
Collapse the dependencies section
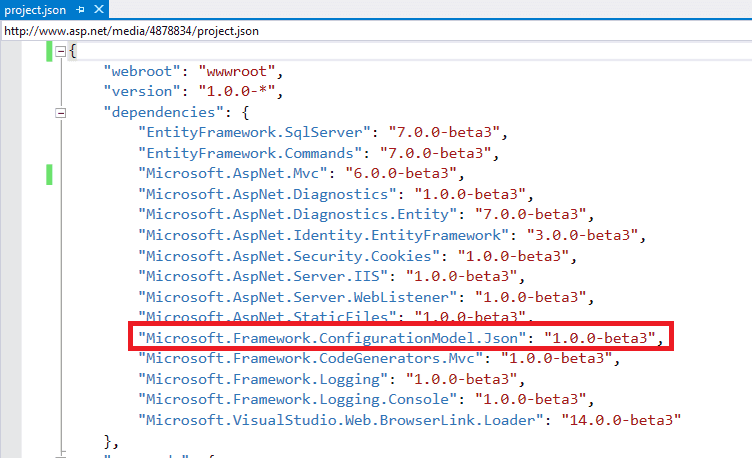click(61, 112)
